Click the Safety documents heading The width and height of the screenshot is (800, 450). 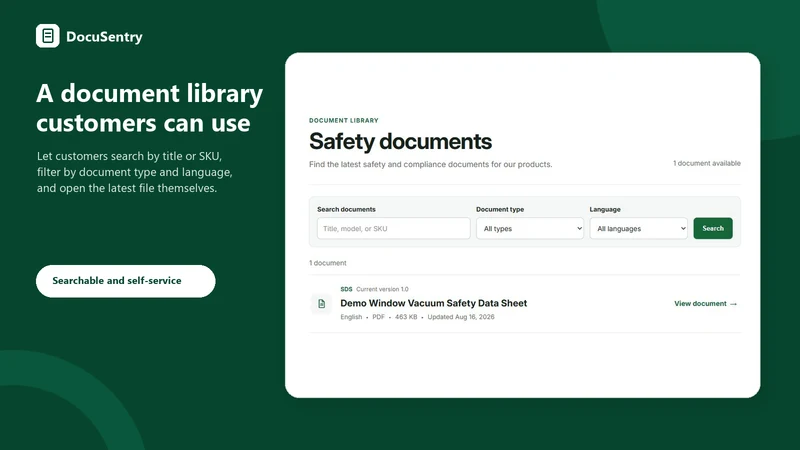[x=401, y=141]
